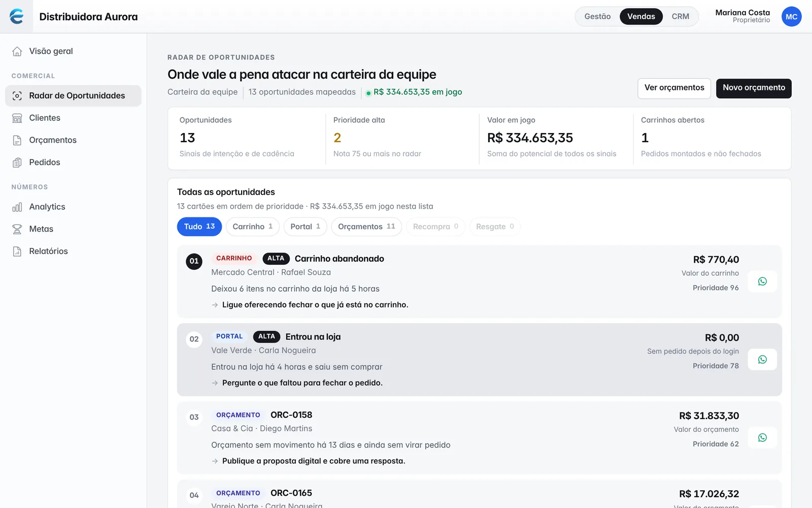Filter by Carrinho 1 tab
The height and width of the screenshot is (508, 812).
pos(253,227)
